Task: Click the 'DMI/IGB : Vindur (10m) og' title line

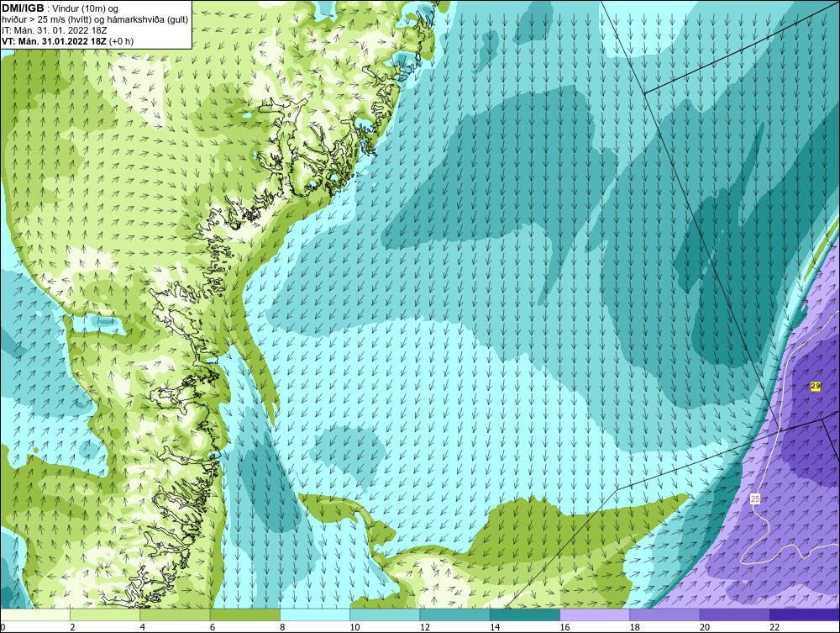Action: click(x=60, y=8)
